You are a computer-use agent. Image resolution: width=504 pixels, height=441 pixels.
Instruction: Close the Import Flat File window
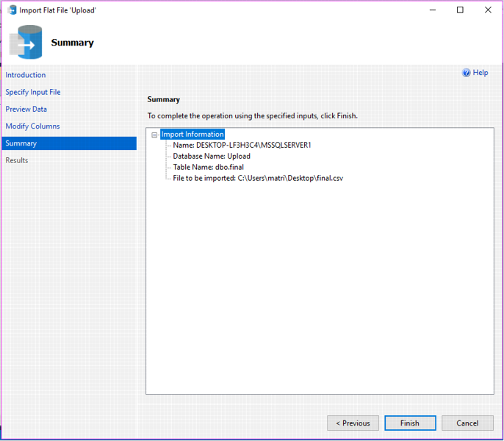(488, 10)
